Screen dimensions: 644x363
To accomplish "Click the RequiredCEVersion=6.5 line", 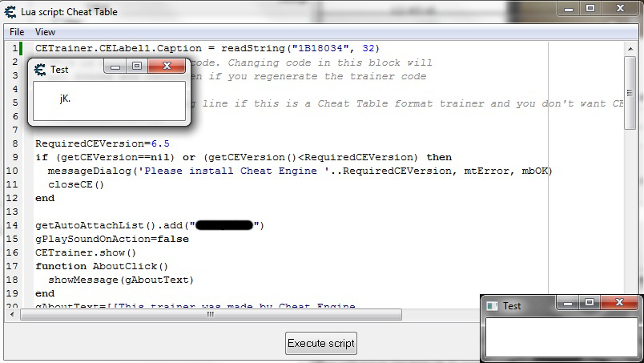I will (x=103, y=144).
